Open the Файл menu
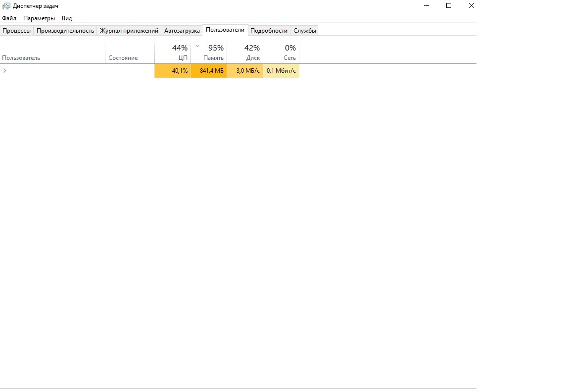The width and height of the screenshot is (570, 392). (x=9, y=18)
